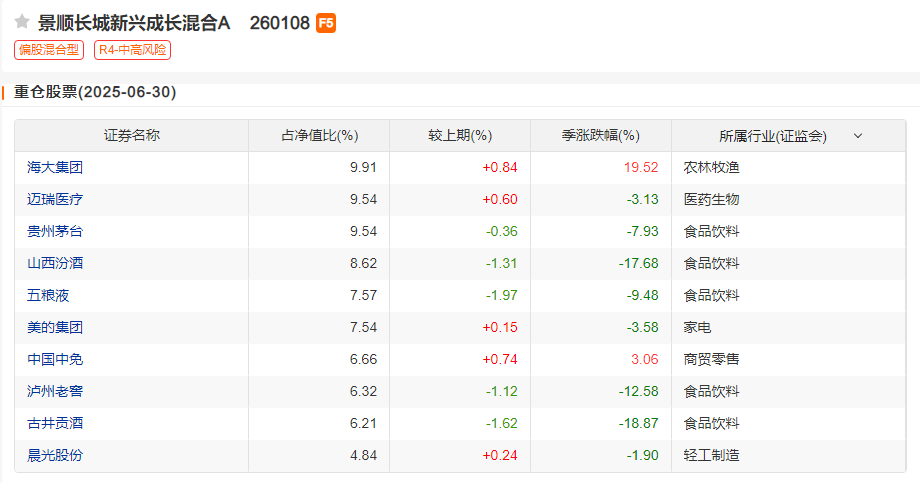Select the 8.62 net value ratio cell
This screenshot has width=920, height=483.
coord(363,264)
